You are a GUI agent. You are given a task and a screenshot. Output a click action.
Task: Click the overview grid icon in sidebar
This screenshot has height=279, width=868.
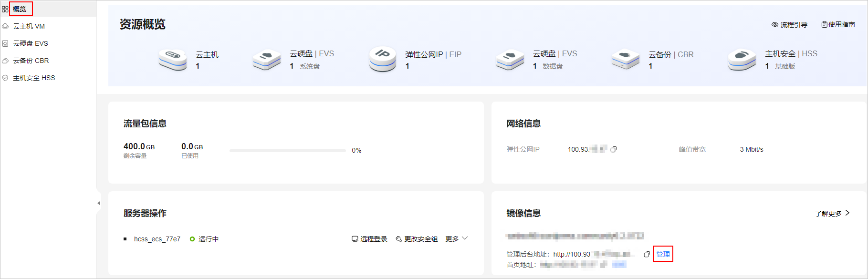pos(5,9)
